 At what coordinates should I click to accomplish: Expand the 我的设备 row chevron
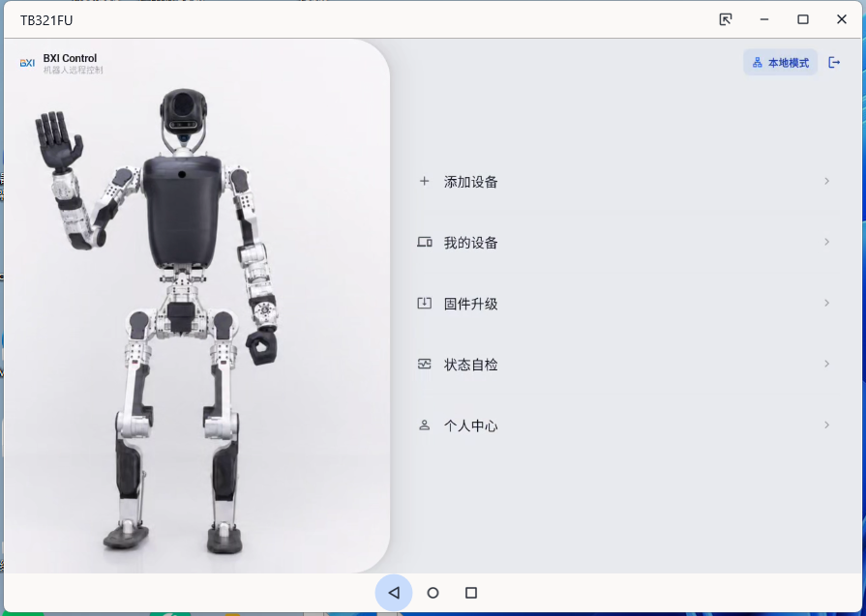tap(826, 242)
